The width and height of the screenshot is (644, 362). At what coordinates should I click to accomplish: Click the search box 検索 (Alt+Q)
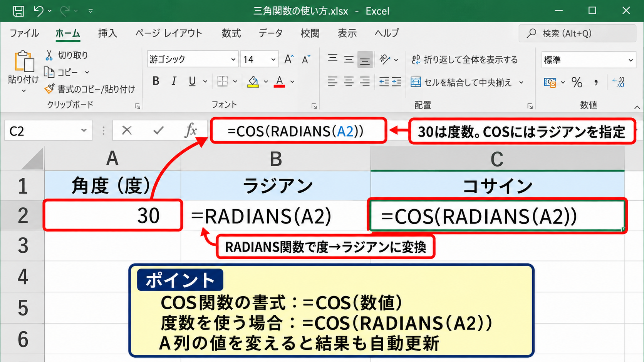pyautogui.click(x=577, y=33)
